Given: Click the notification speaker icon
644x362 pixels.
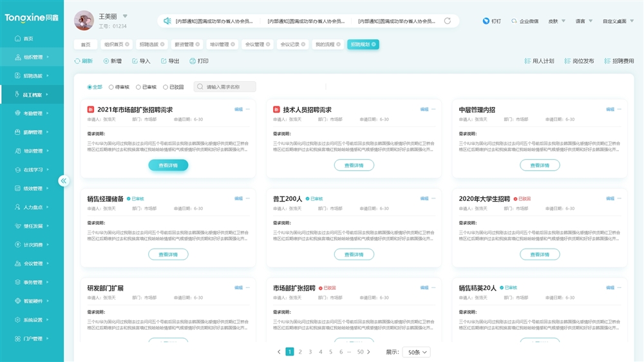Looking at the screenshot, I should [167, 21].
